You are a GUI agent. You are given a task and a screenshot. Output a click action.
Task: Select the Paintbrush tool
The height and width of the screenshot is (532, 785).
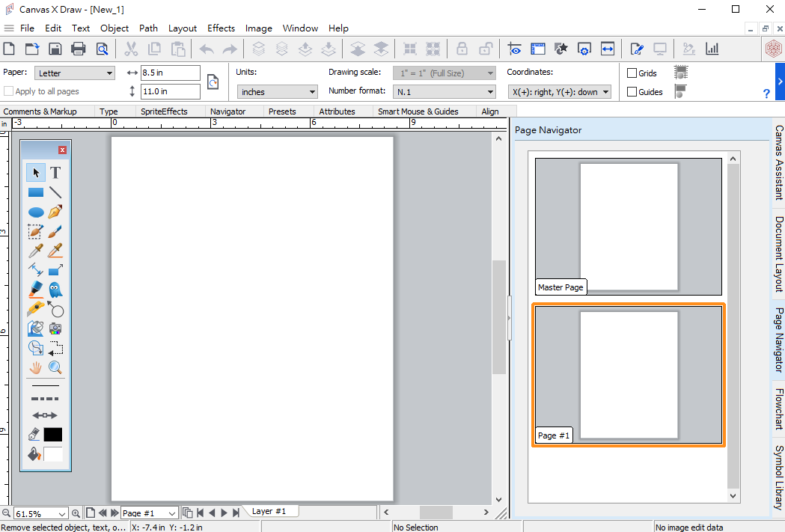[55, 231]
